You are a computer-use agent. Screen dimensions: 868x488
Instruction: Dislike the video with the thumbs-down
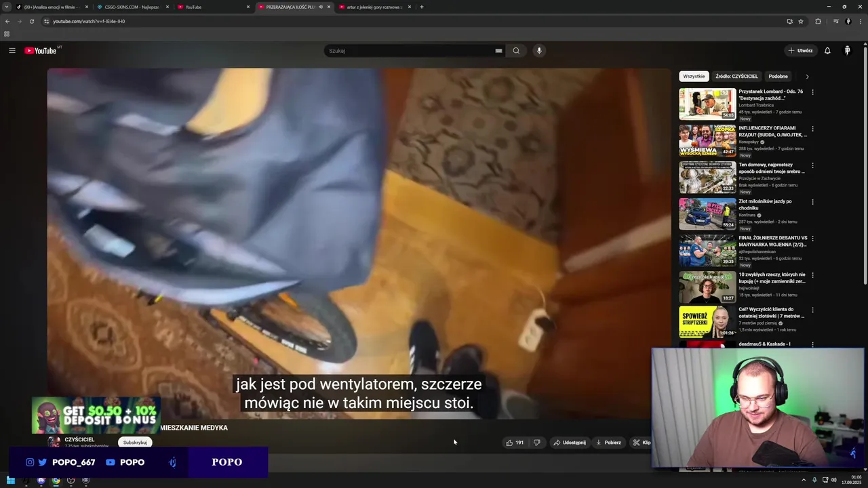click(537, 443)
